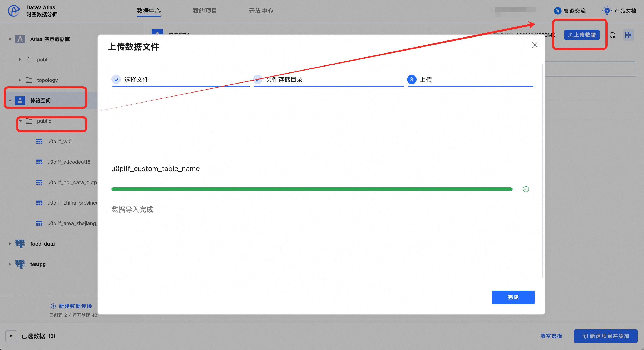Click the step 3 上传 indicator
The image size is (644, 350).
[411, 80]
